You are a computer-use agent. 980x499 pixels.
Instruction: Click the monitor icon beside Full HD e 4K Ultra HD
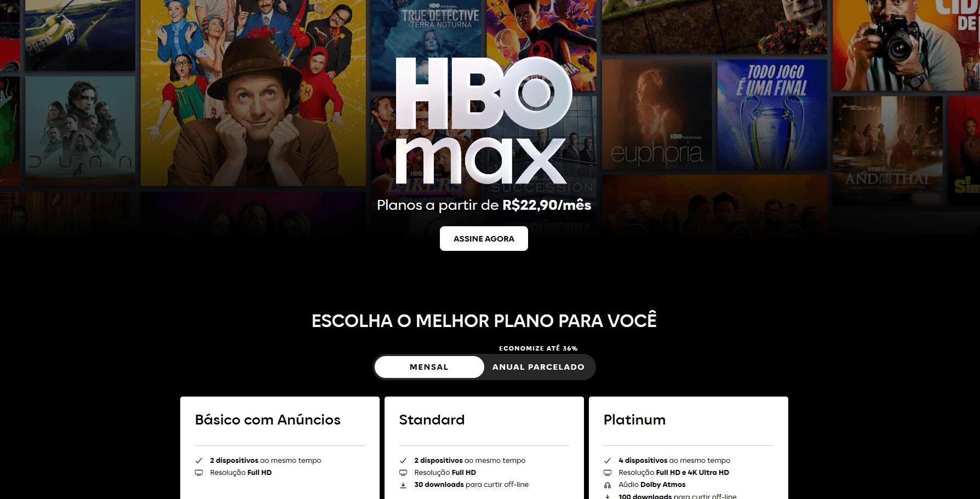coord(608,473)
